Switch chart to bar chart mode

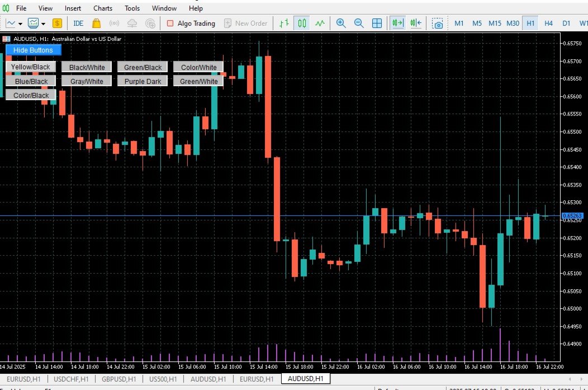pos(284,24)
